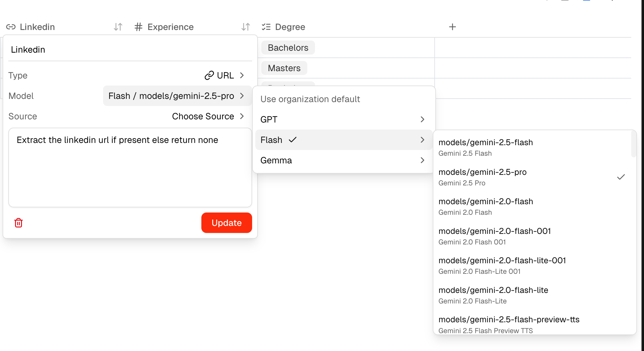Choose models/gemini-2.5-pro option
This screenshot has height=351, width=644.
click(532, 177)
